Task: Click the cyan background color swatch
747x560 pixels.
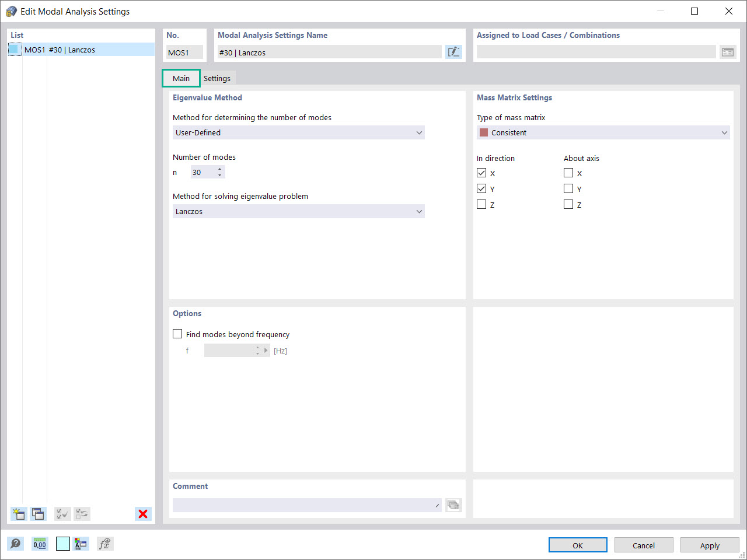Action: pyautogui.click(x=62, y=543)
